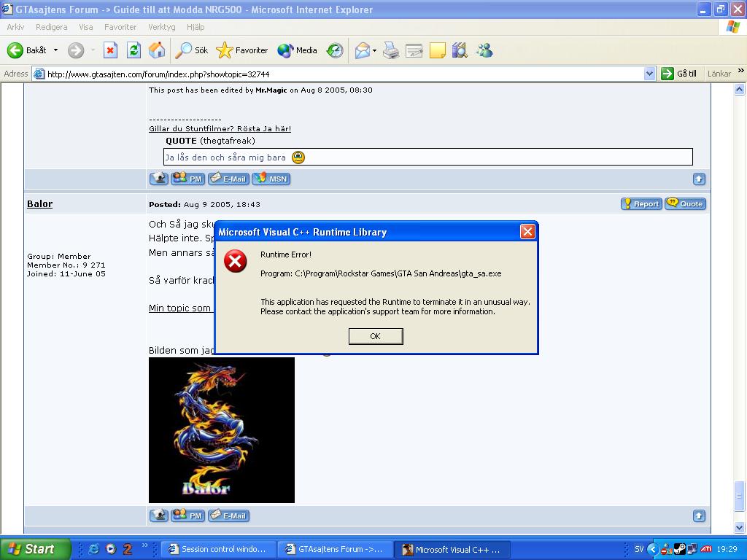Open the Hjälp menu

(x=196, y=27)
